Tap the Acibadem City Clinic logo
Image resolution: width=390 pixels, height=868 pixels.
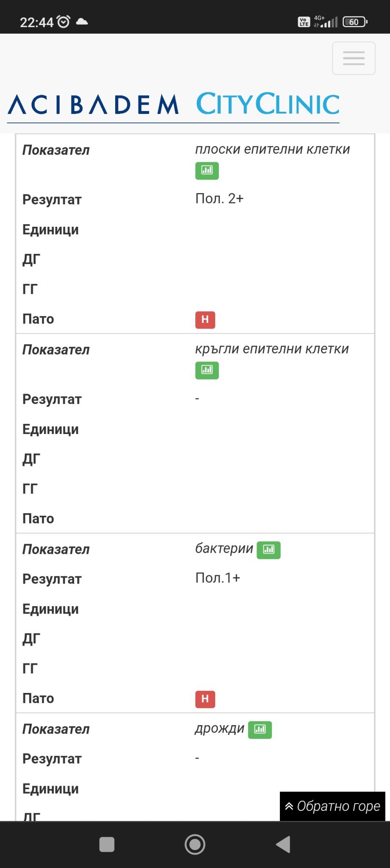[x=174, y=105]
